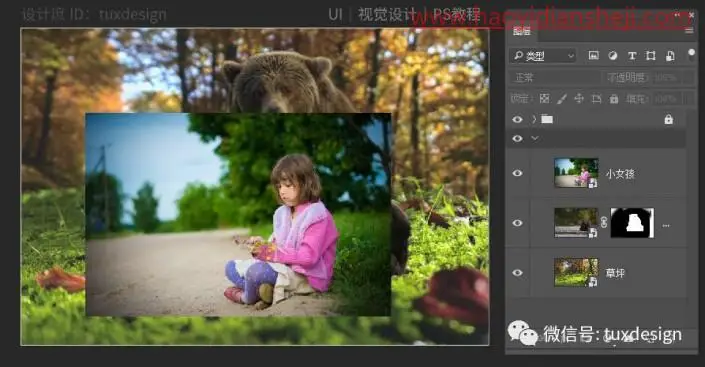The image size is (705, 367).
Task: Lock artboard nesting icon
Action: tap(596, 98)
